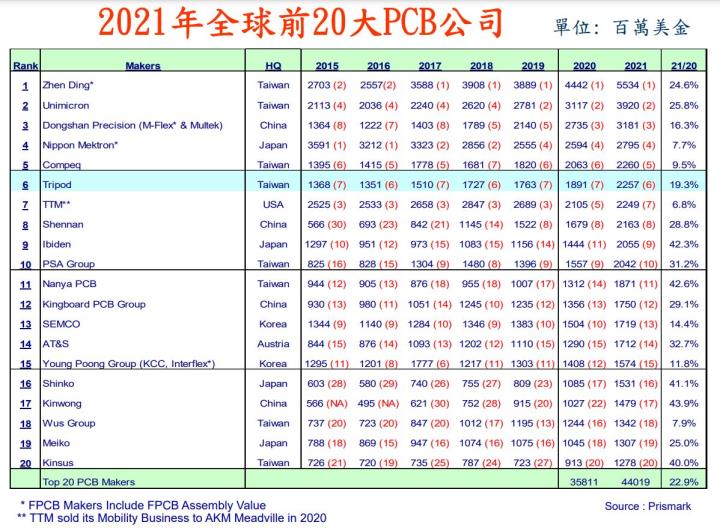Click the 2020 total value 35811

(584, 482)
